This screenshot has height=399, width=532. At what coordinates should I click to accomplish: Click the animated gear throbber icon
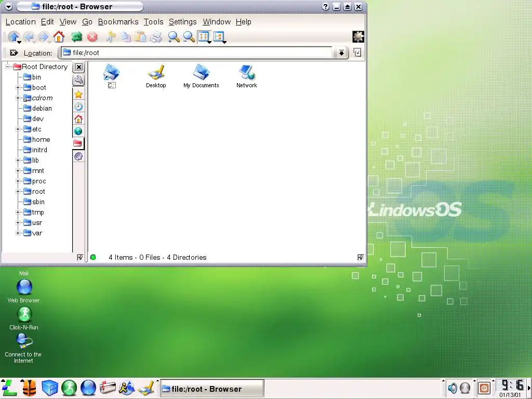[x=358, y=37]
